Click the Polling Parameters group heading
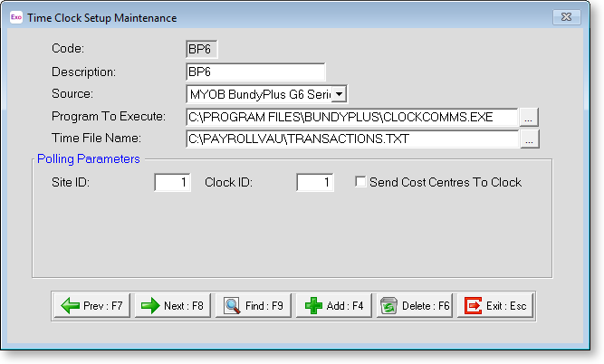This screenshot has height=364, width=604. click(x=89, y=158)
